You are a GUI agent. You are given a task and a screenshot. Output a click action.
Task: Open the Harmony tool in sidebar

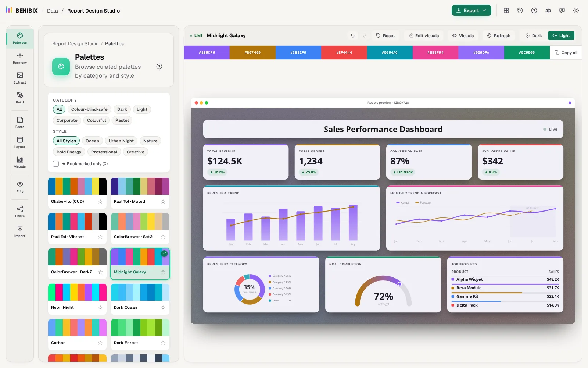tap(20, 58)
